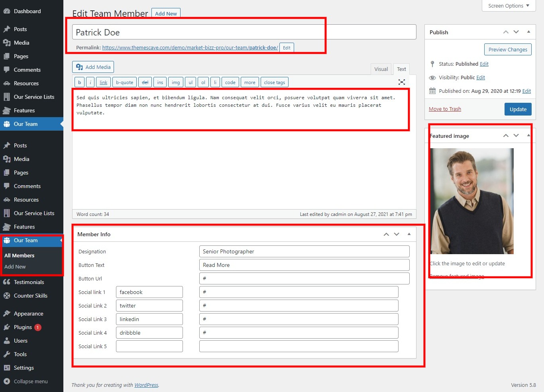Insert code tag with code button
The height and width of the screenshot is (392, 544).
(230, 82)
